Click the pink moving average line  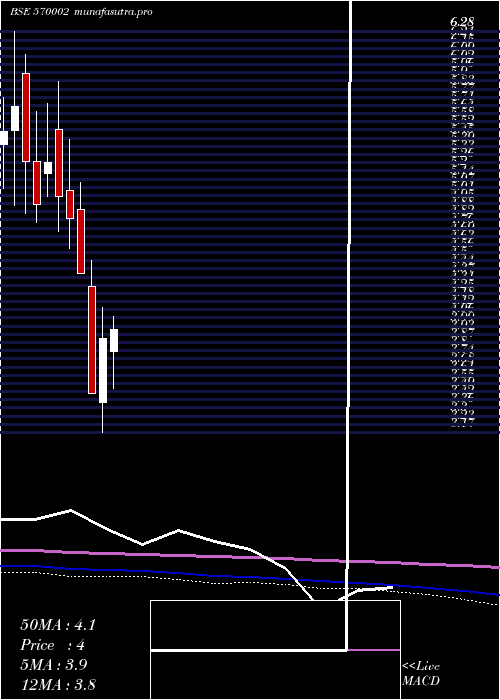click(x=250, y=557)
